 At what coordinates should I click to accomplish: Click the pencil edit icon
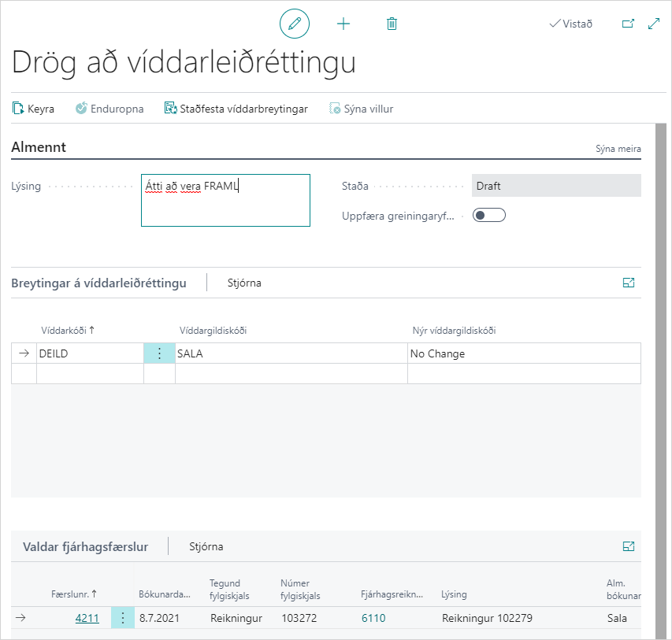pyautogui.click(x=295, y=24)
